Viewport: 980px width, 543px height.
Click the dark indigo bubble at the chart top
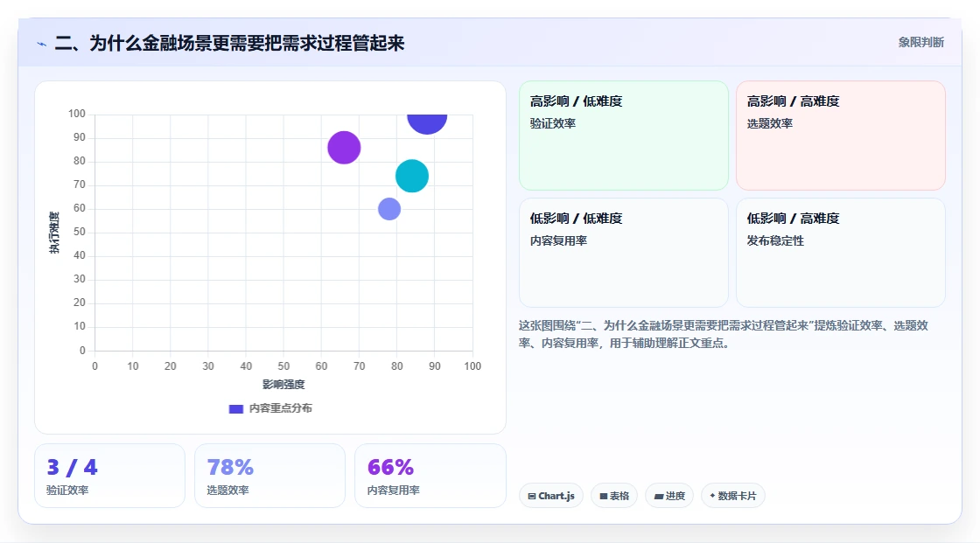(427, 122)
